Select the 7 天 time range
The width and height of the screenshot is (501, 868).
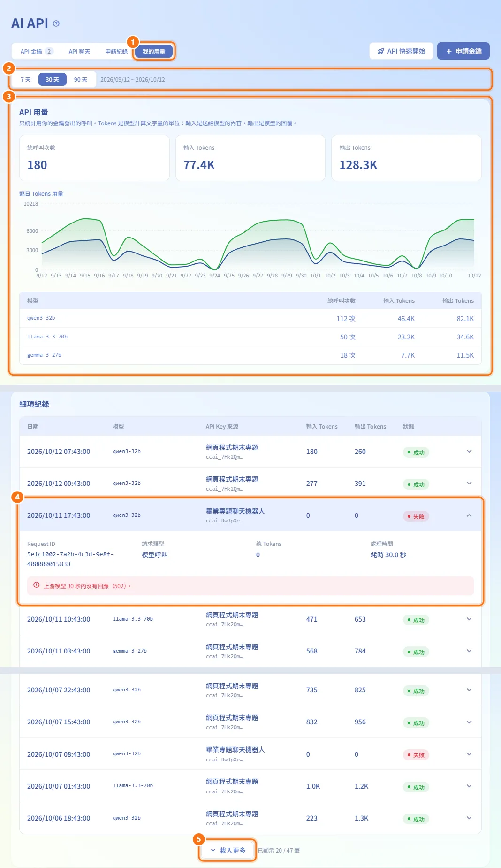coord(26,80)
